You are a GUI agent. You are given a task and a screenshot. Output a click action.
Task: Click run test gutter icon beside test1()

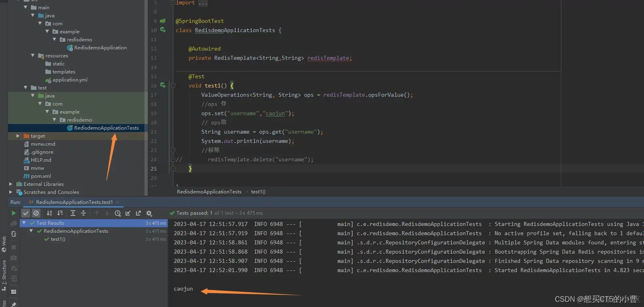pos(163,85)
